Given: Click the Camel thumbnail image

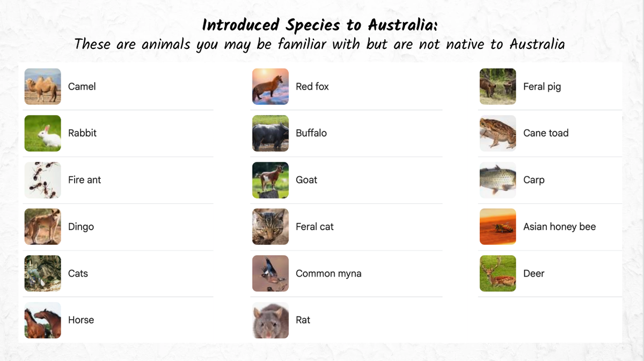Looking at the screenshot, I should [x=43, y=86].
